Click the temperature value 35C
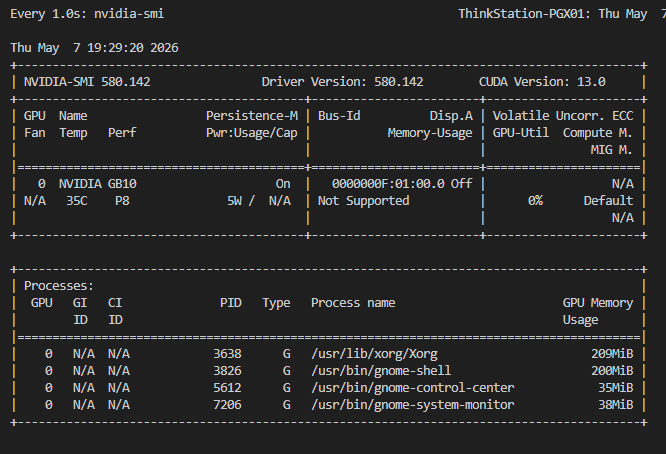The height and width of the screenshot is (454, 666). pyautogui.click(x=76, y=200)
